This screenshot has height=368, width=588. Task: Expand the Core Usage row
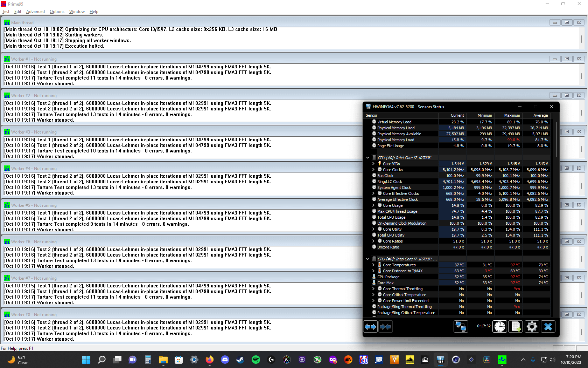373,205
